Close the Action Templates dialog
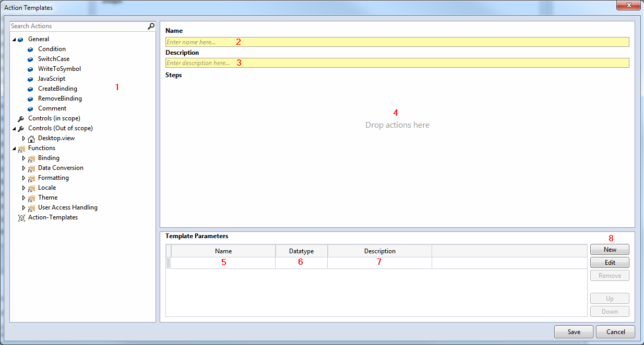 point(628,5)
